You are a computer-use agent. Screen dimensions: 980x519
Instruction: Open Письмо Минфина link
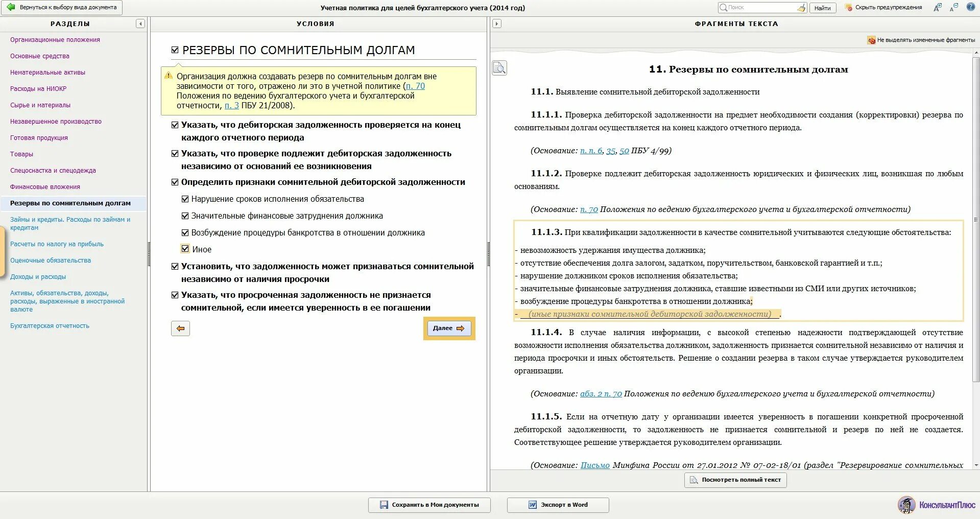595,465
